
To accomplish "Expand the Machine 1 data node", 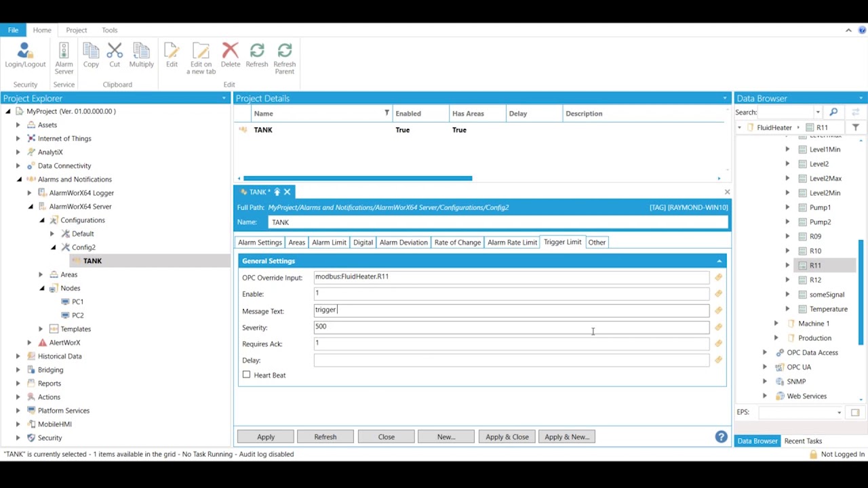I will [776, 323].
